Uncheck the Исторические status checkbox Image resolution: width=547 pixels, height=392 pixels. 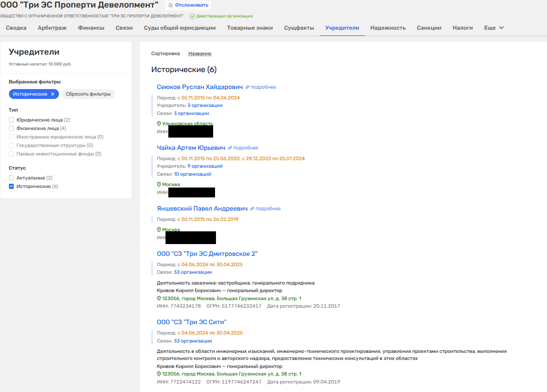[11, 187]
